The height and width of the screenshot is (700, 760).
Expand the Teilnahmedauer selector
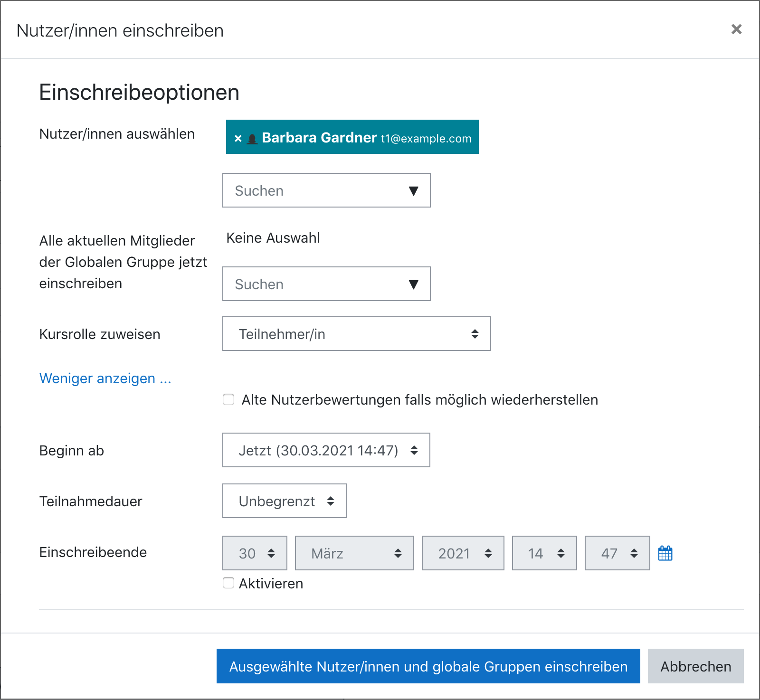(284, 501)
